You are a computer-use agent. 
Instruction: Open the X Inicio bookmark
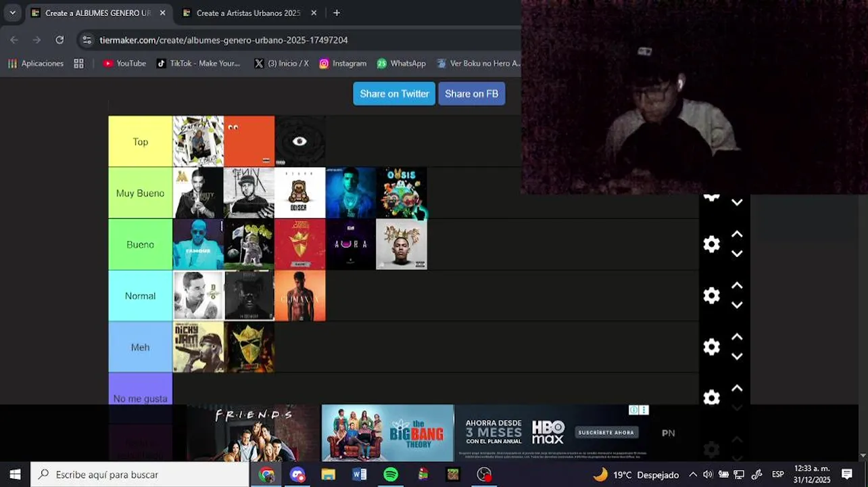point(281,63)
